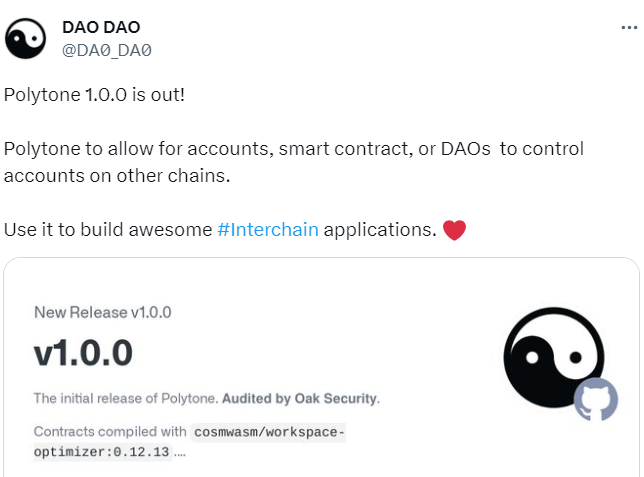
Task: Click 'Contracts compiled with' text in card
Action: (110, 432)
